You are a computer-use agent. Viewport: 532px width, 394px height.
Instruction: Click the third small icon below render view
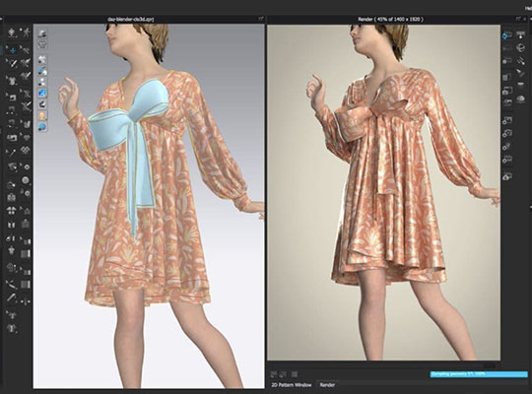click(295, 374)
